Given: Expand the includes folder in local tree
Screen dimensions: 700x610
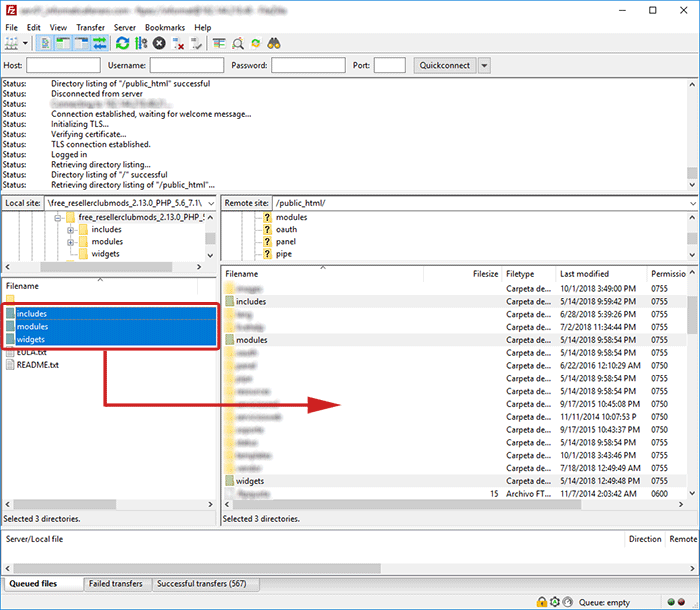Looking at the screenshot, I should click(71, 230).
